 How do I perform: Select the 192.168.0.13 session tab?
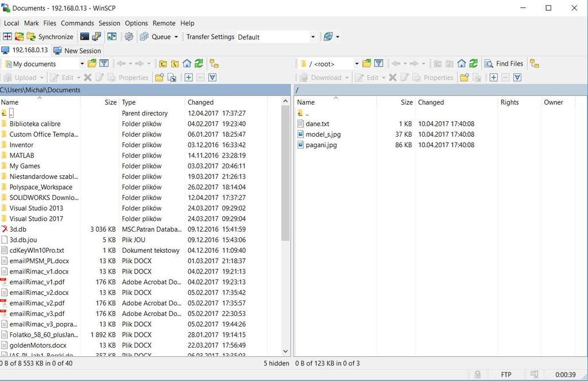pos(25,50)
